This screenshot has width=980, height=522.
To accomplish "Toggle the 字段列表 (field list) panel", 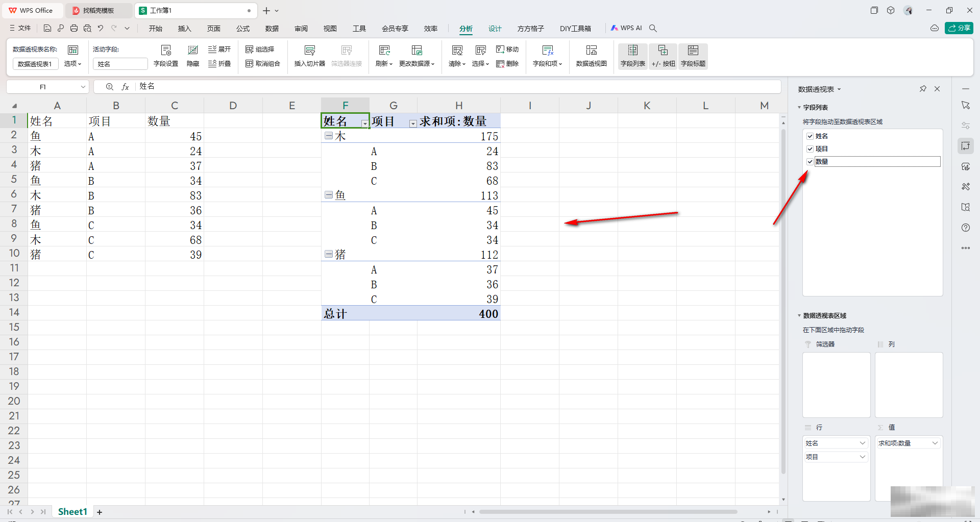I will (x=632, y=55).
